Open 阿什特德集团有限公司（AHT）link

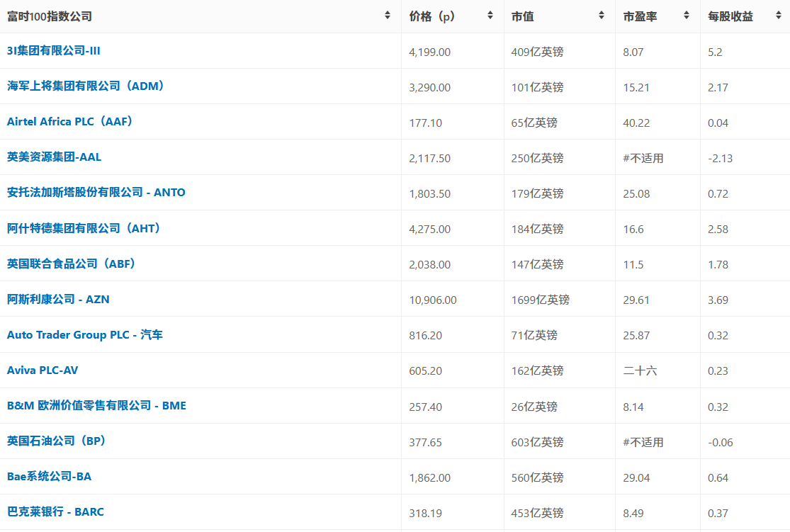[x=84, y=228]
